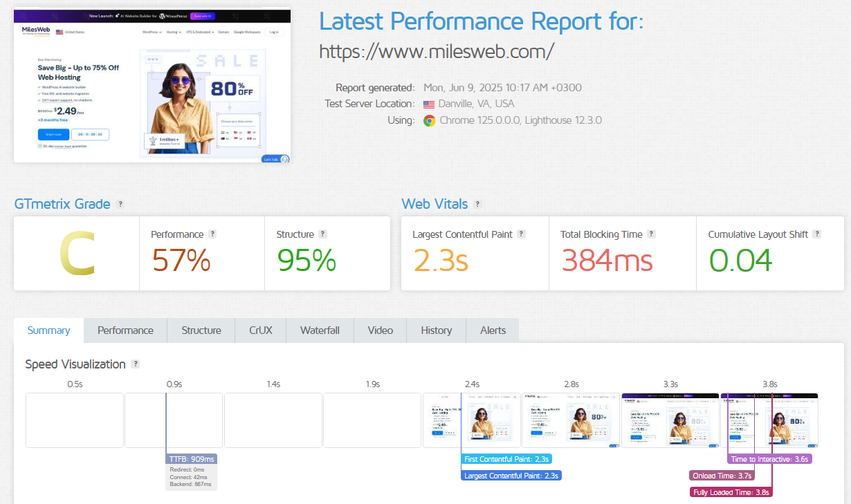Screen dimensions: 851x504
Task: Click the question mark beside Largest Contentful Paint
Action: click(x=521, y=234)
